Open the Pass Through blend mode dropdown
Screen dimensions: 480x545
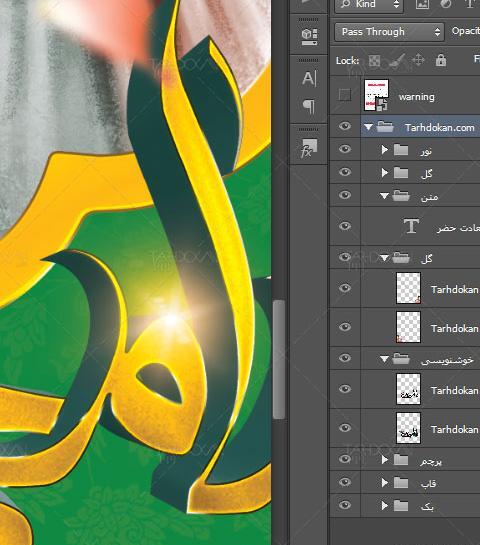point(389,32)
